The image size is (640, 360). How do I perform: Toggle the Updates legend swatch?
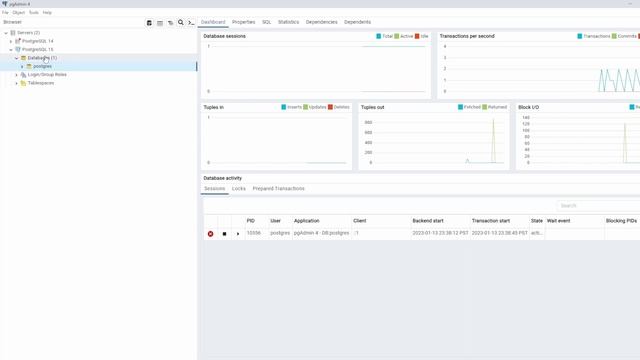[305, 107]
